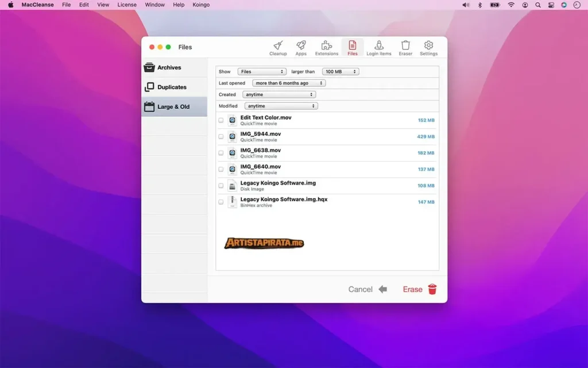Open the Extensions scanner
The width and height of the screenshot is (588, 368).
click(326, 47)
